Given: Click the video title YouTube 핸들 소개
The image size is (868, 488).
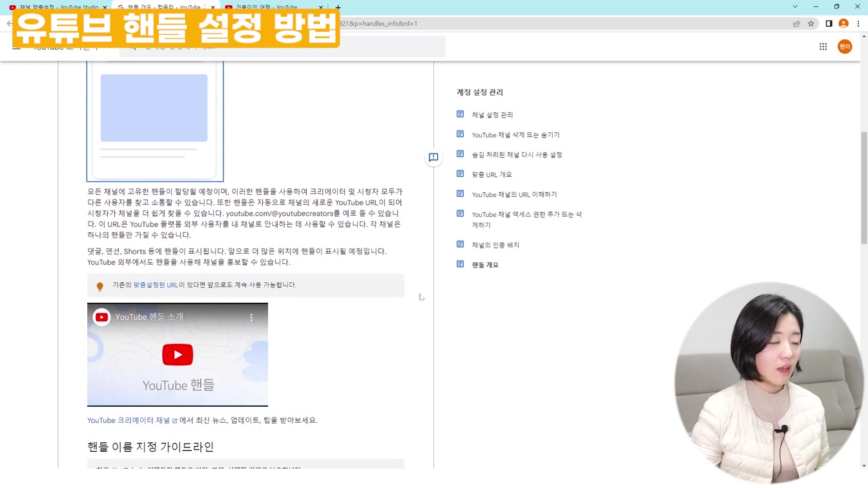Looking at the screenshot, I should (149, 317).
